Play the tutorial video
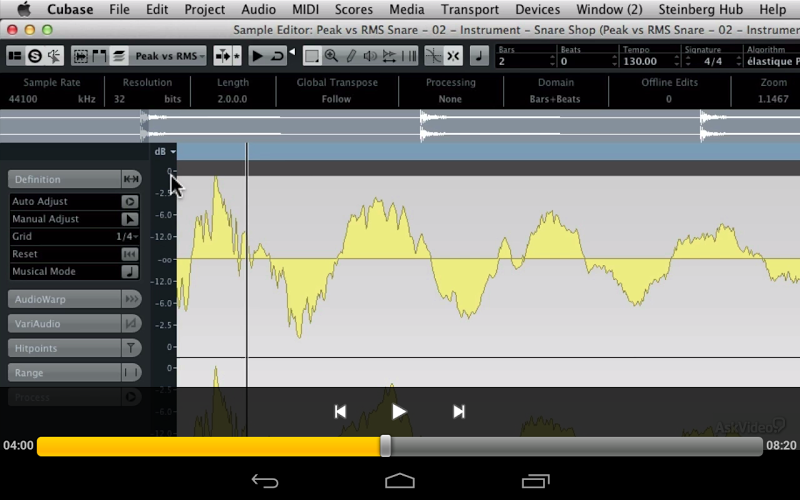This screenshot has height=500, width=800. 399,412
